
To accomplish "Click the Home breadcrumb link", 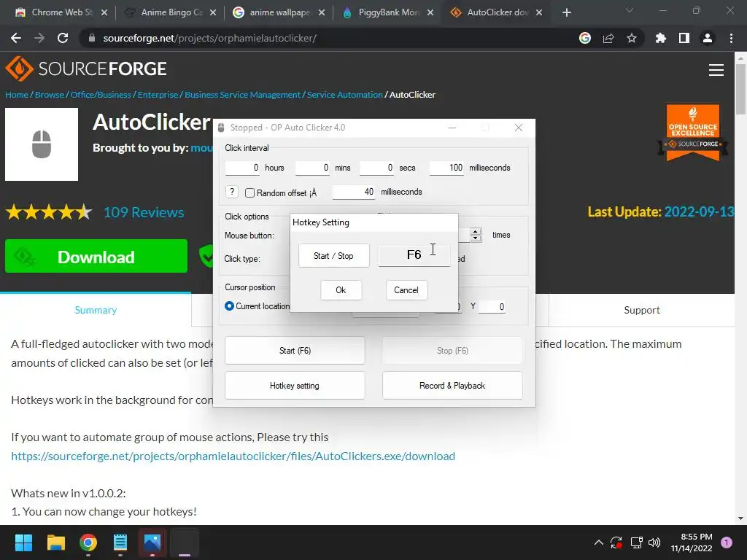I will tap(17, 95).
